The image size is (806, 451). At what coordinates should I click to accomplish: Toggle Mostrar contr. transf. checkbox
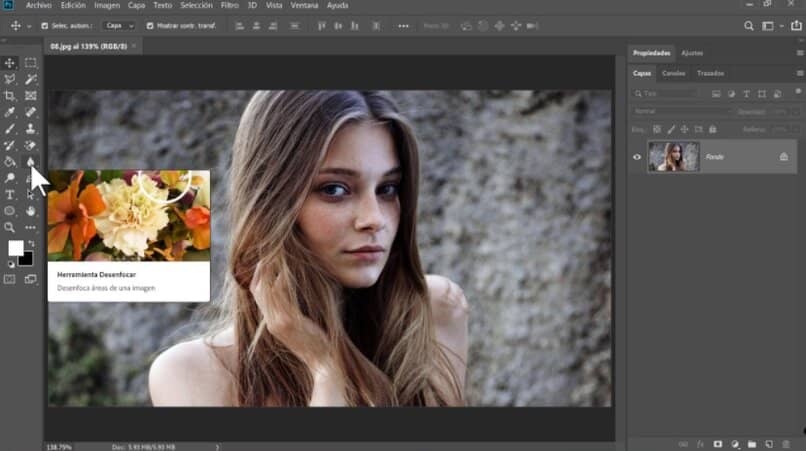point(150,26)
